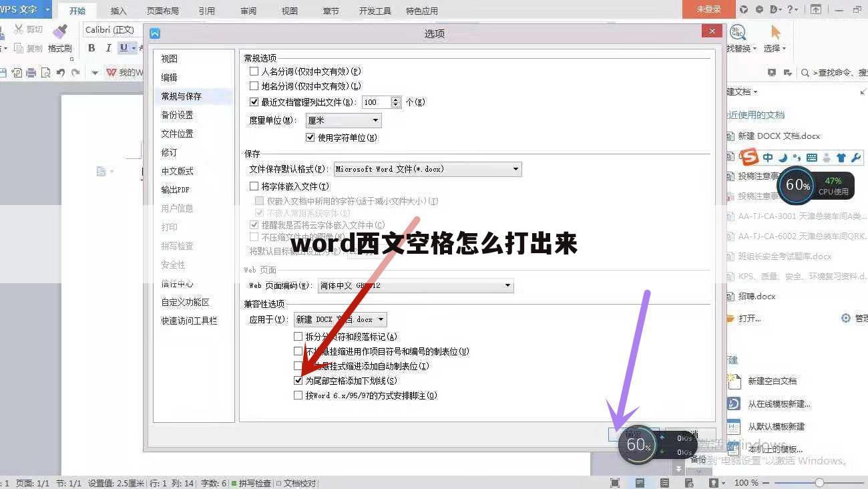The image size is (868, 489).
Task: Click the Sogou S input method icon
Action: 750,157
